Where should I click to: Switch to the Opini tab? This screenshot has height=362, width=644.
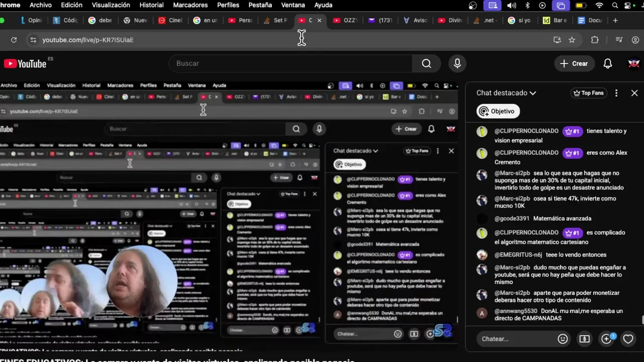pos(31,21)
